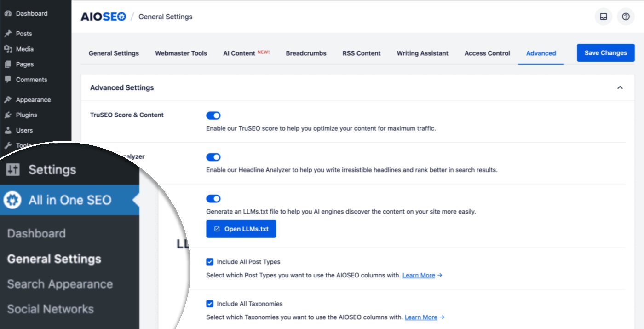Viewport: 644px width, 329px height.
Task: Select the Advanced tab
Action: (x=541, y=53)
